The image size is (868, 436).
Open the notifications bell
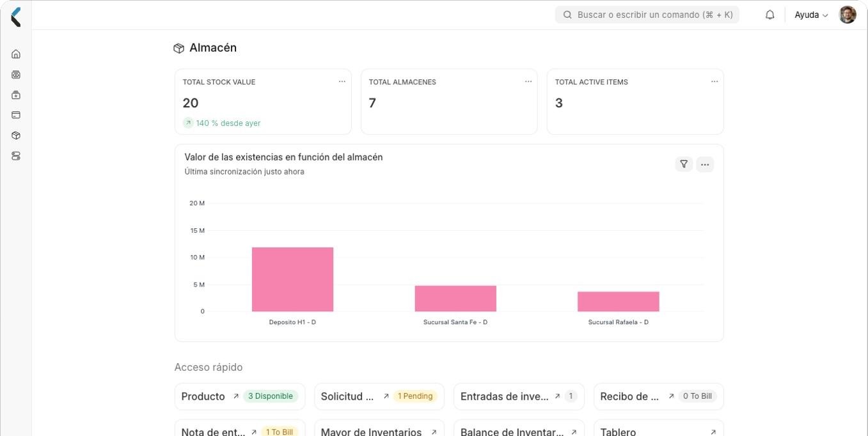click(770, 15)
